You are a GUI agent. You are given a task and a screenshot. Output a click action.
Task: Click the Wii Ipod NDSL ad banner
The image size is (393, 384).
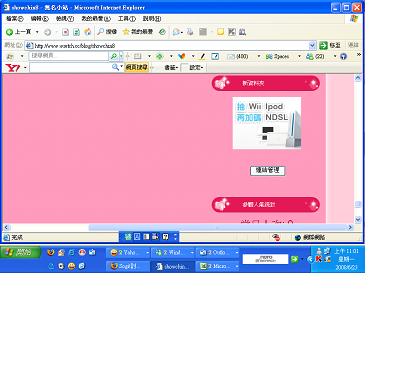coord(267,123)
